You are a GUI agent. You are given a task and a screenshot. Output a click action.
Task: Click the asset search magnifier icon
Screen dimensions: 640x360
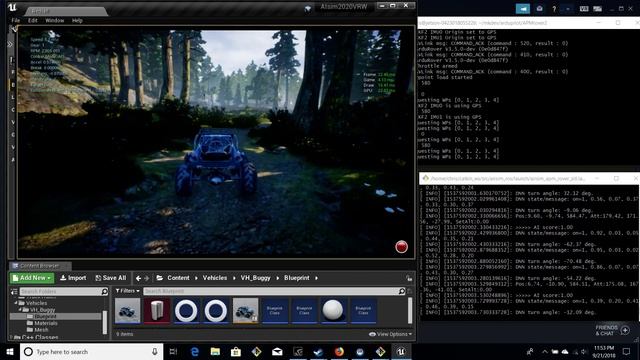(402, 291)
